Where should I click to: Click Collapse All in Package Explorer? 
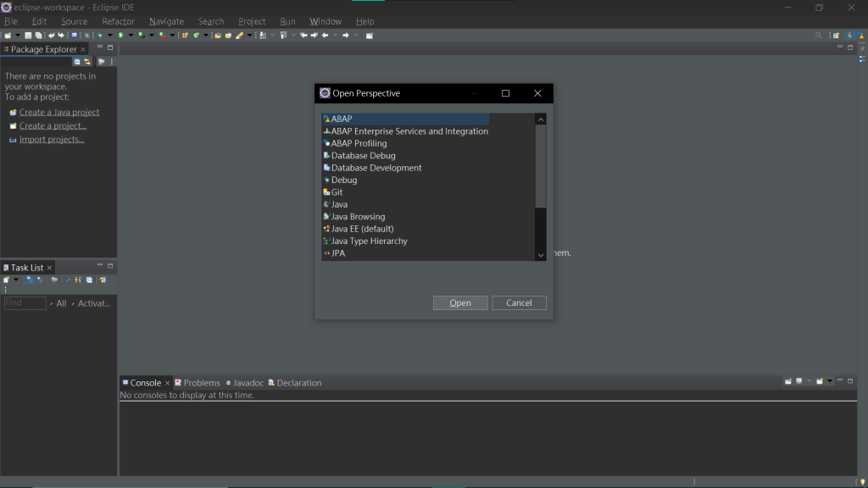(77, 61)
